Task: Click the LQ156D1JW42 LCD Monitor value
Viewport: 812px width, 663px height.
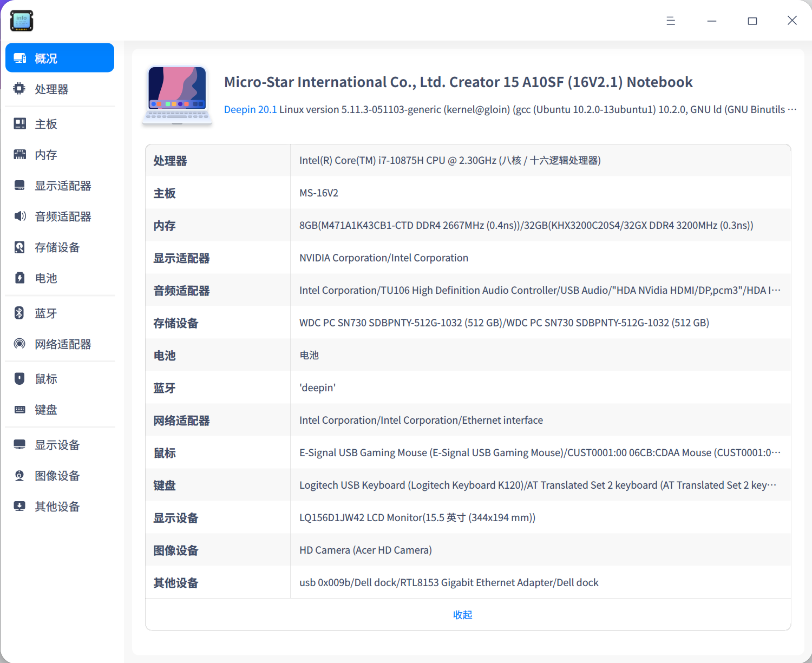Action: pos(417,517)
